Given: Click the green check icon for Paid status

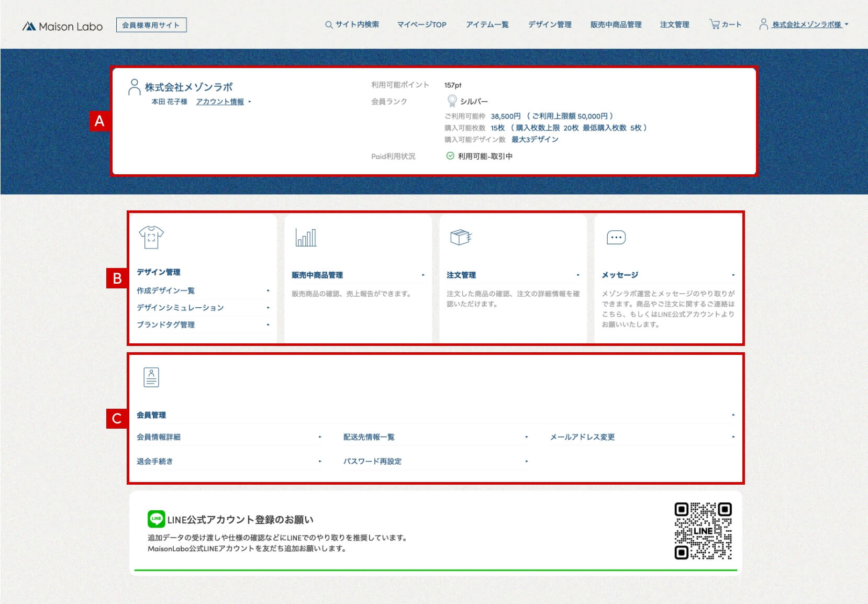Looking at the screenshot, I should [450, 155].
